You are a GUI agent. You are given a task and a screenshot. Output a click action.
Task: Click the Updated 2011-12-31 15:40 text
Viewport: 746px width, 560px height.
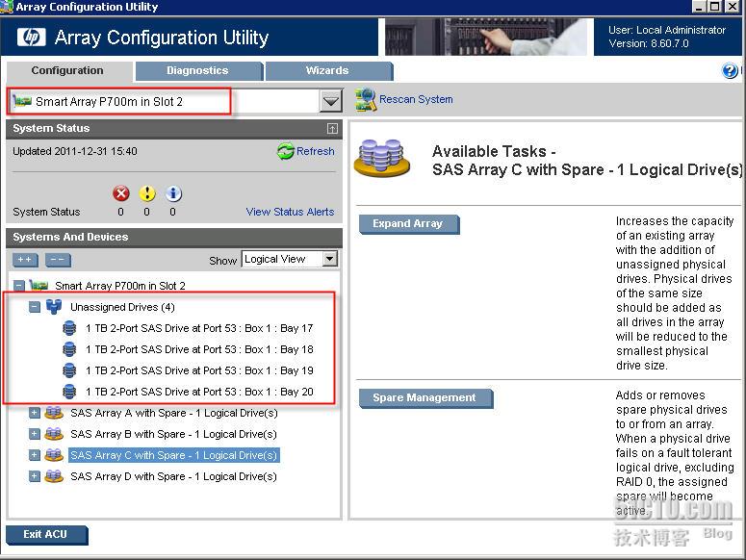coord(75,151)
